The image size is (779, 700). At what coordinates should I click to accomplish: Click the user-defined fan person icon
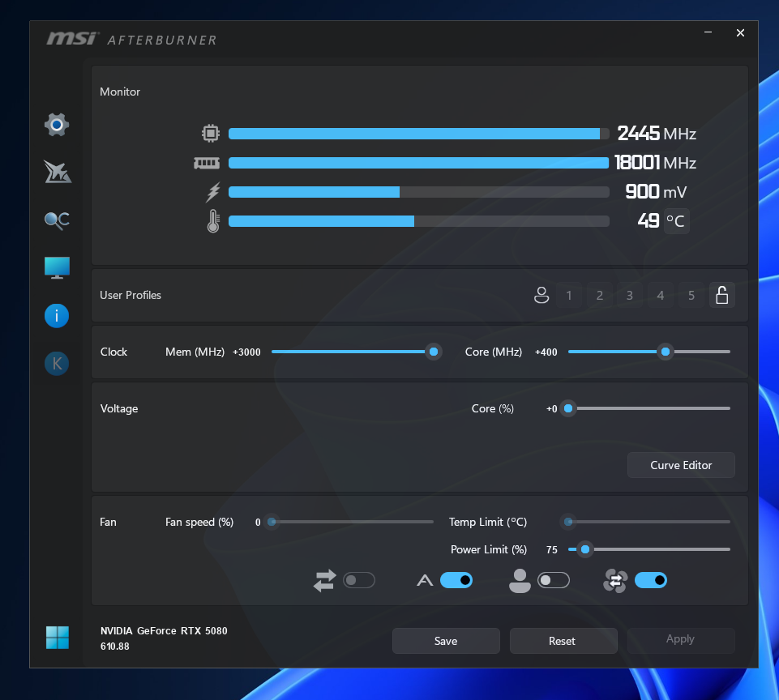tap(520, 580)
